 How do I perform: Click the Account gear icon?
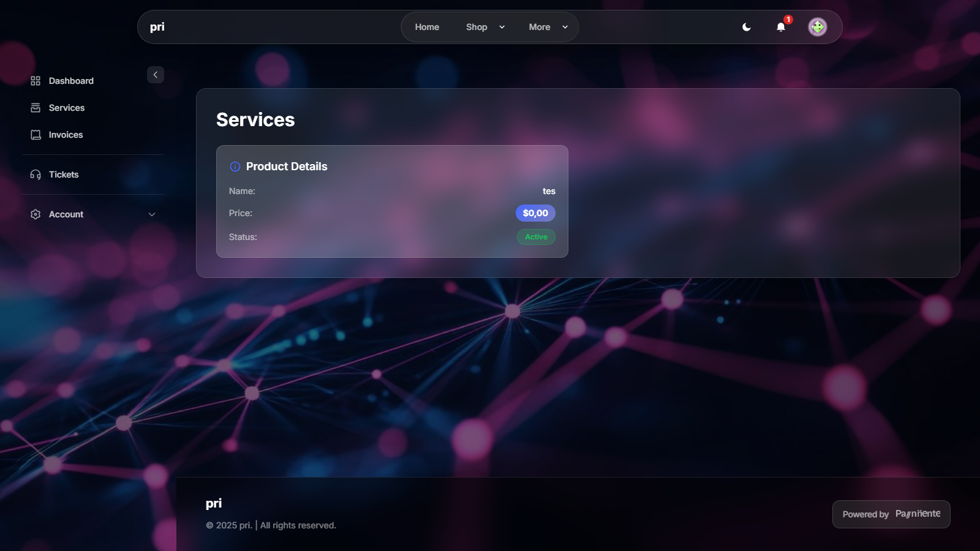36,214
